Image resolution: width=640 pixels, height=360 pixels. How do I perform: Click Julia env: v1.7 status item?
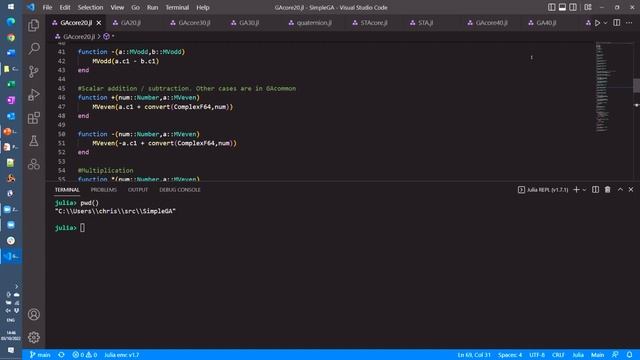122,355
